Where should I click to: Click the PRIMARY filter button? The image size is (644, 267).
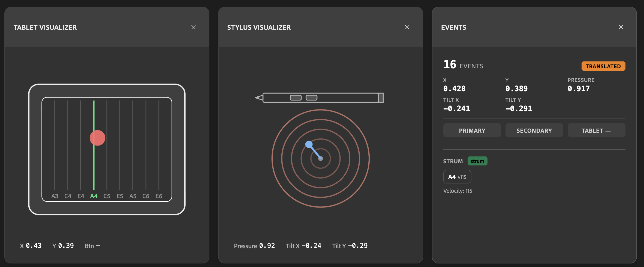[x=472, y=130]
